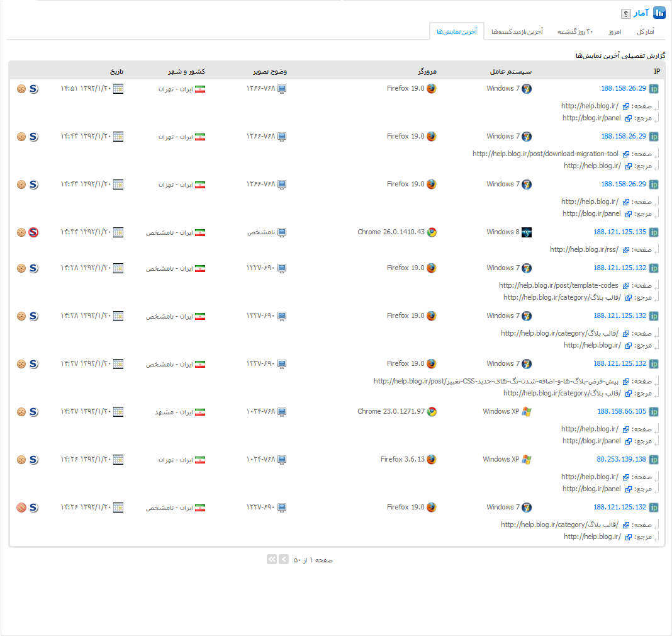Image resolution: width=672 pixels, height=636 pixels.
Task: Jump to last page with double arrow
Action: 271,559
